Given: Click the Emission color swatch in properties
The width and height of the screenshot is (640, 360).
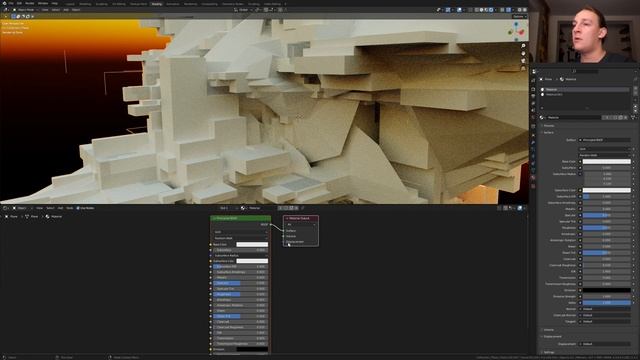Looking at the screenshot, I should coord(607,290).
